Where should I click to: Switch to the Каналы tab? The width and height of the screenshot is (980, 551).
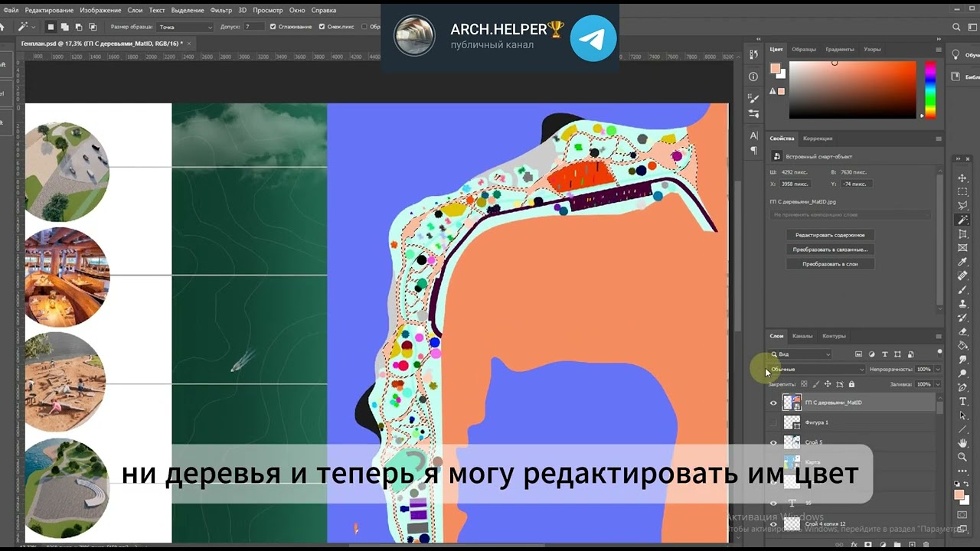(802, 336)
